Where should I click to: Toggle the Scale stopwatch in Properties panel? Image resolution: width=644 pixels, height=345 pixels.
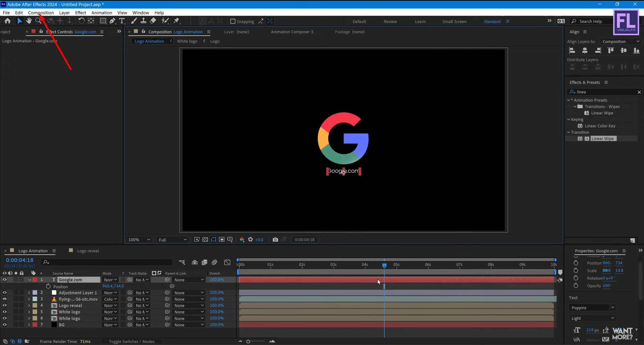[x=576, y=270]
